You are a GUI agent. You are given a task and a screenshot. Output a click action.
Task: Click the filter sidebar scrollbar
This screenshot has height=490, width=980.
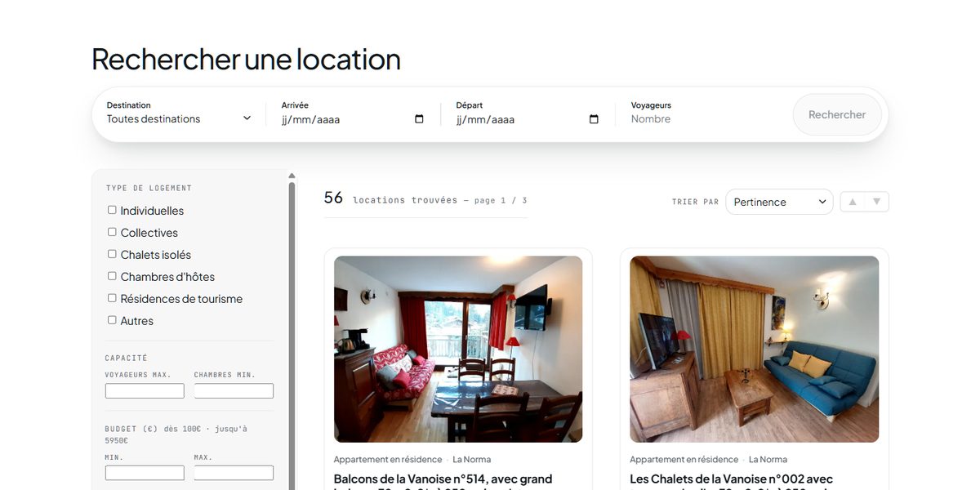292,335
